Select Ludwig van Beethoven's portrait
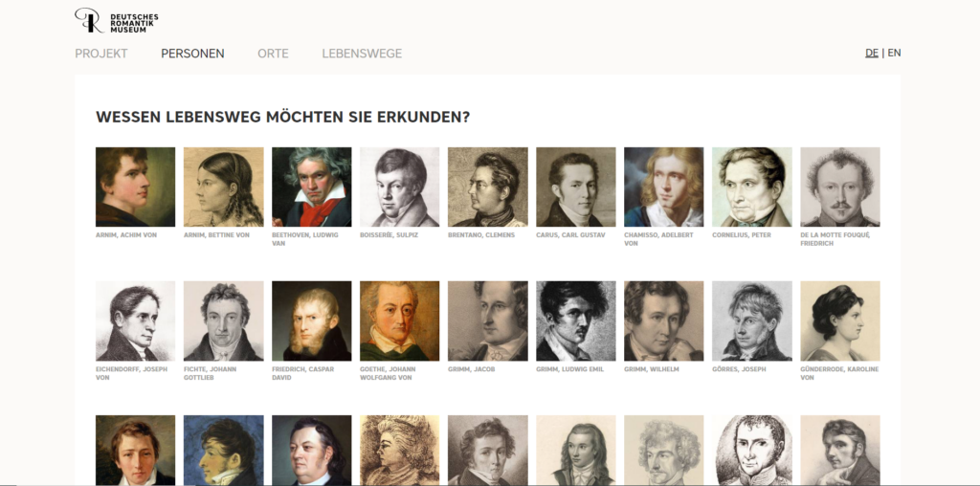980x486 pixels. coord(312,187)
